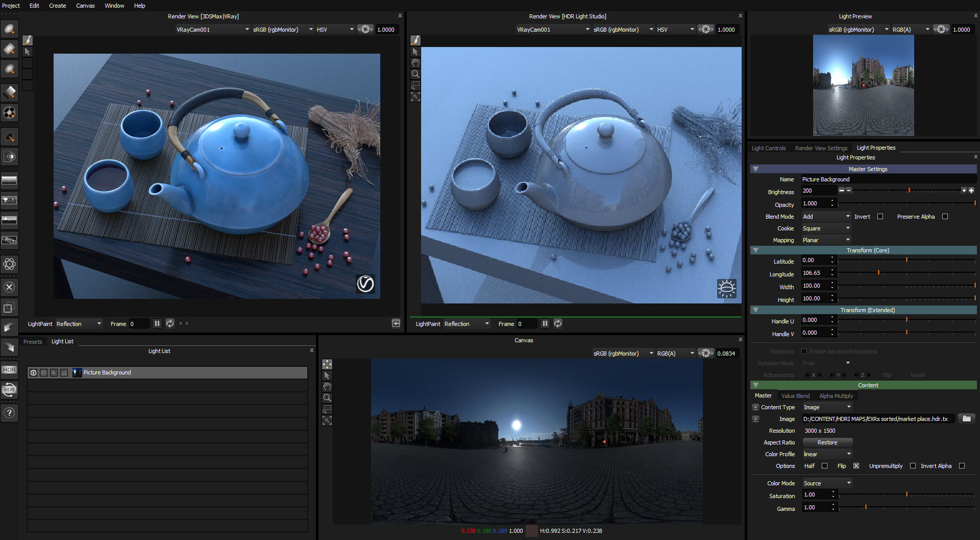
Task: Open the Value Blend content tab
Action: pos(795,396)
